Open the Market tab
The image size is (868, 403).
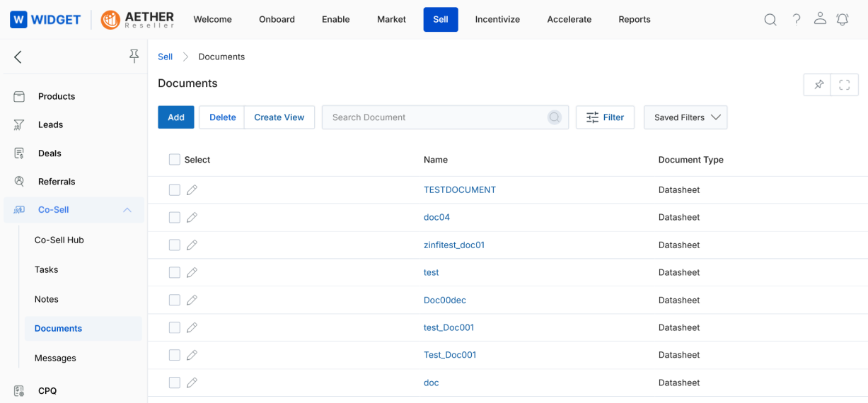tap(391, 19)
